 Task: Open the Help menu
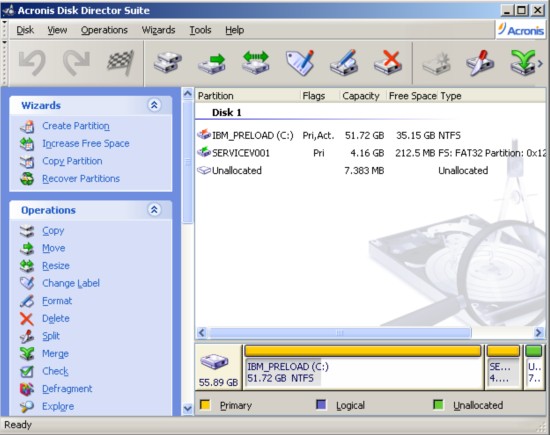coord(235,30)
